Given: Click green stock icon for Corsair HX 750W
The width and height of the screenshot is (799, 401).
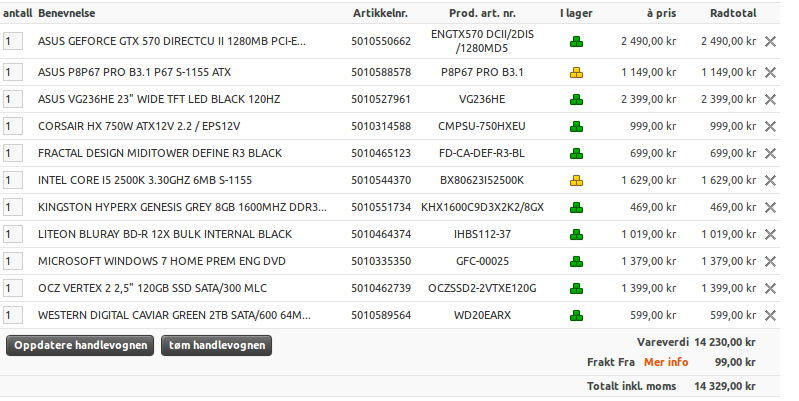Looking at the screenshot, I should [576, 127].
